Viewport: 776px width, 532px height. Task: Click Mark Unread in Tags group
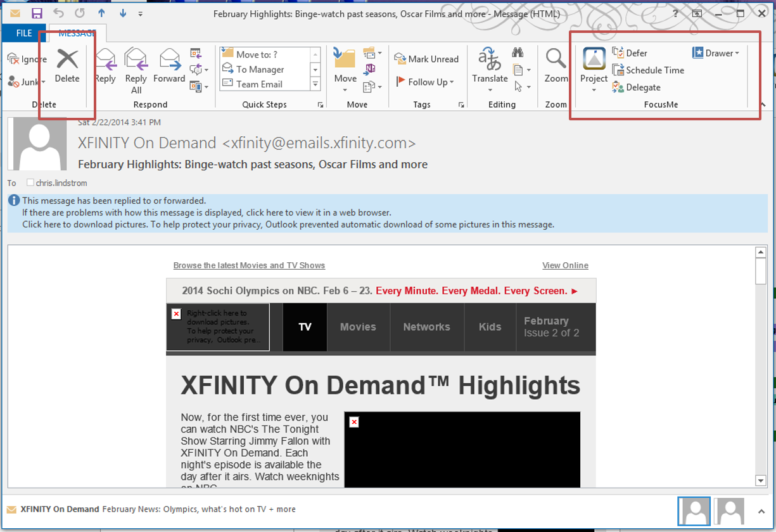click(x=426, y=59)
